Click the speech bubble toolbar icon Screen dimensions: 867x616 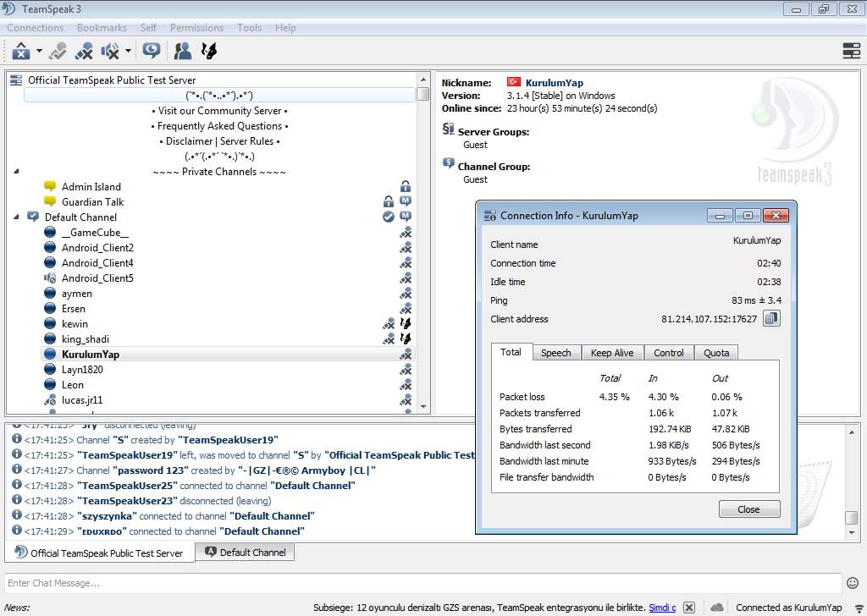pos(151,51)
